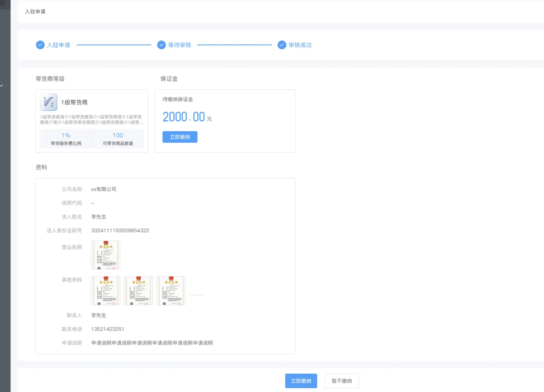
Task: Open the 营业执照 license thumbnail
Action: coord(106,255)
